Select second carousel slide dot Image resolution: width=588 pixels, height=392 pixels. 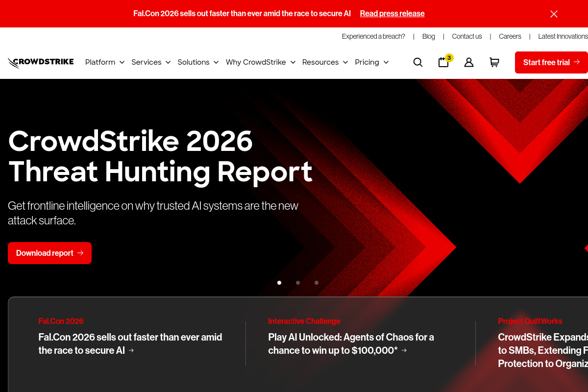[298, 283]
